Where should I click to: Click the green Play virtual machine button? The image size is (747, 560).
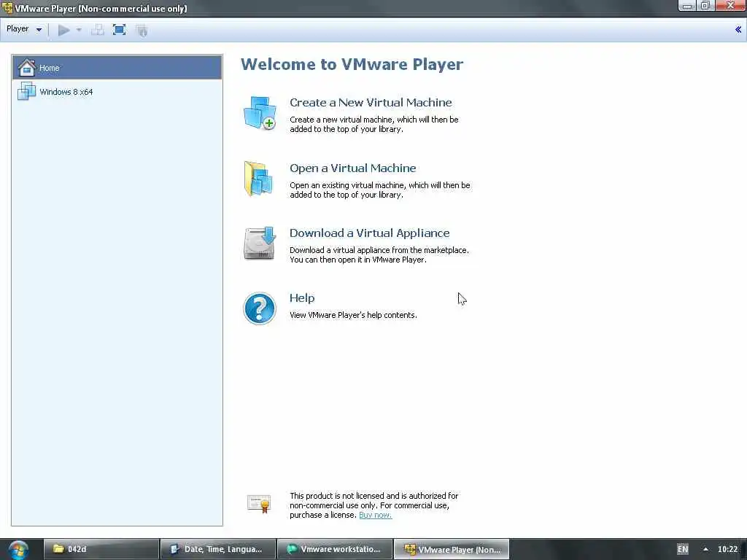click(63, 31)
